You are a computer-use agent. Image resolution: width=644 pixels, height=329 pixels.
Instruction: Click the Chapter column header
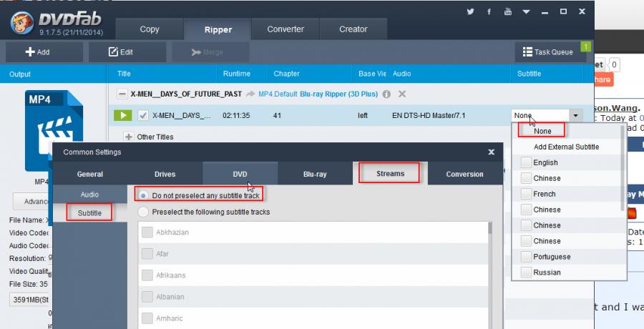tap(286, 74)
